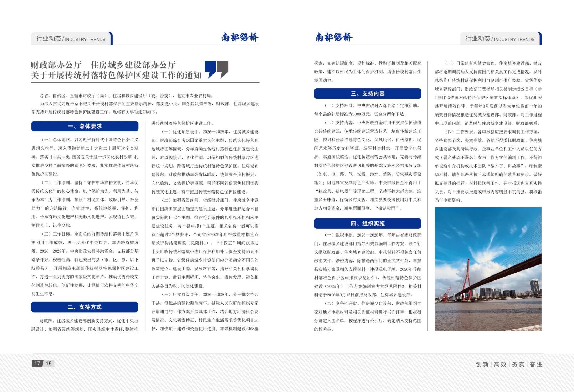Viewport: 574px width, 392px height.
Task: Click the intro line starting 为深入贯彻习近平总书记
Action: point(145,108)
